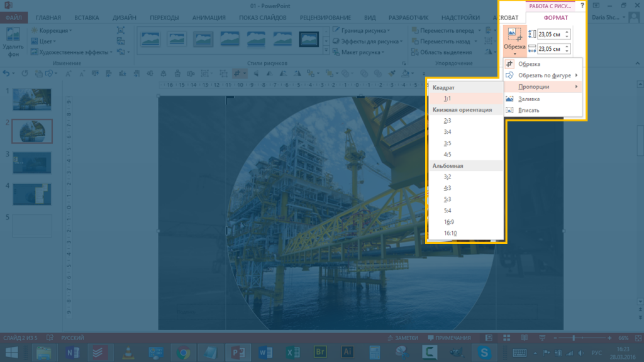Click the ЗАМЕТКИ button in status bar

403,337
